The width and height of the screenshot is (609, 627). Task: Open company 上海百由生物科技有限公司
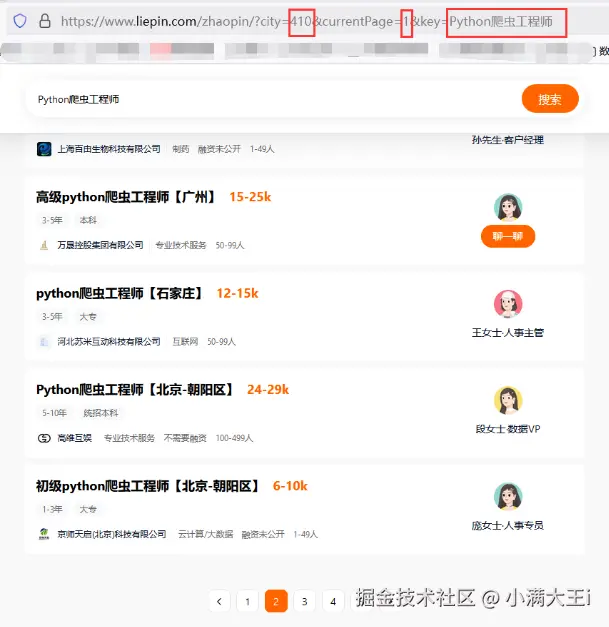[x=109, y=149]
